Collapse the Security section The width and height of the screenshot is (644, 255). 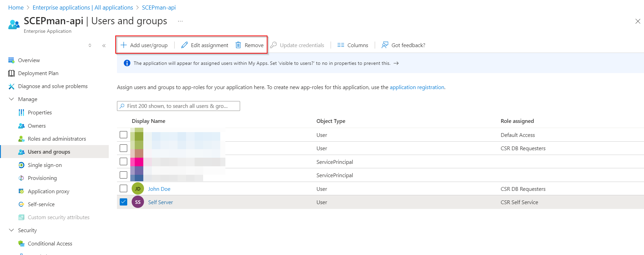pos(11,230)
